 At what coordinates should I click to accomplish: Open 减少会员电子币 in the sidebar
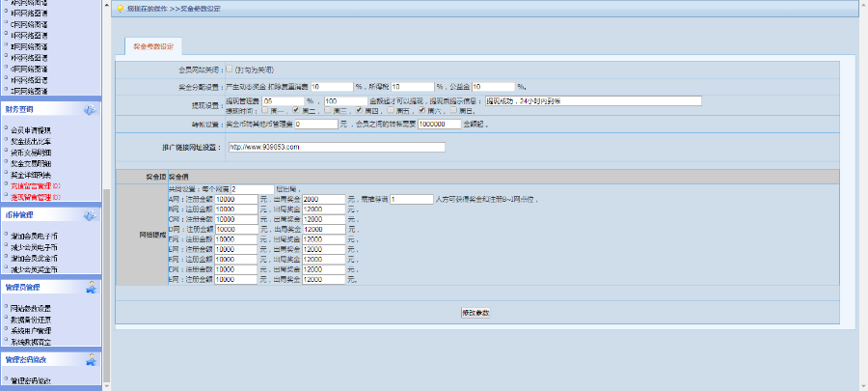(x=35, y=247)
